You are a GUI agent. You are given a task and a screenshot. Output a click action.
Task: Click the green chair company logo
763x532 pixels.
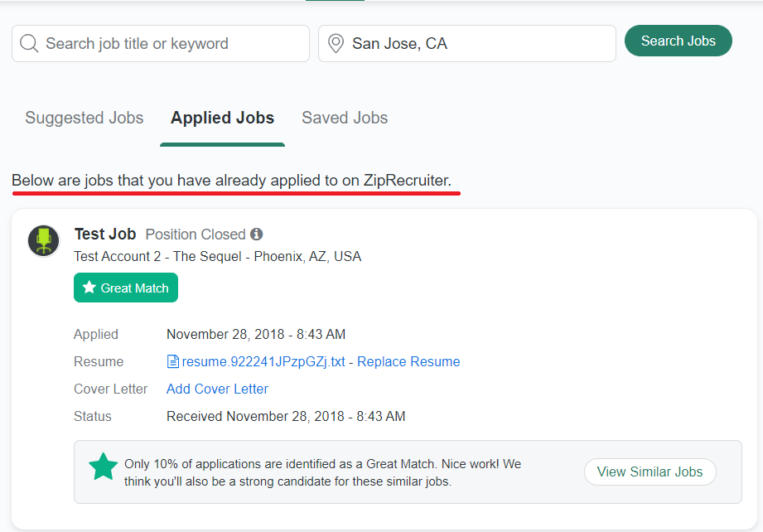pyautogui.click(x=44, y=240)
